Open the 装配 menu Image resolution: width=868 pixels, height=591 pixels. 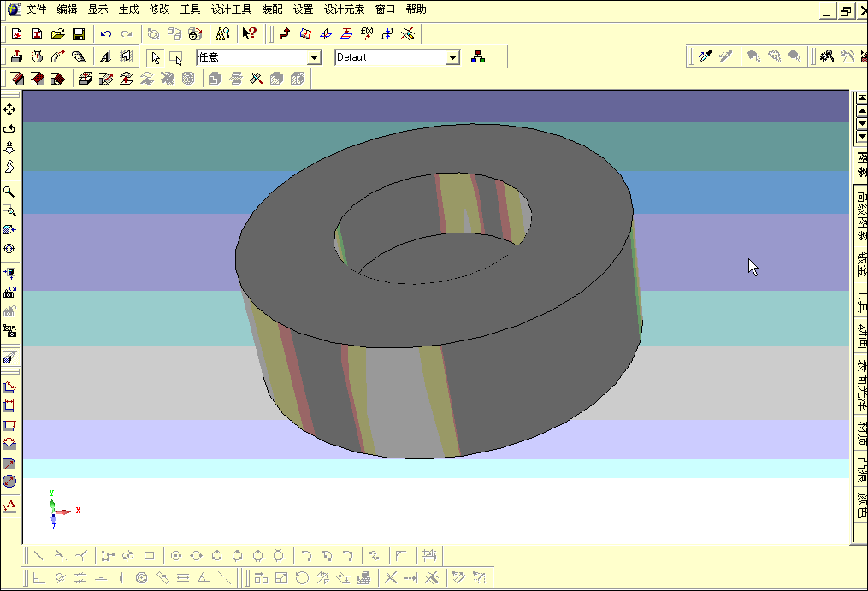click(272, 9)
